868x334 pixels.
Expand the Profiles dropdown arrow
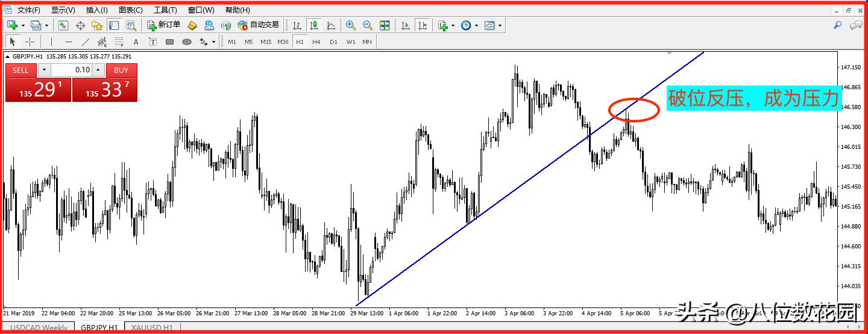[46, 25]
